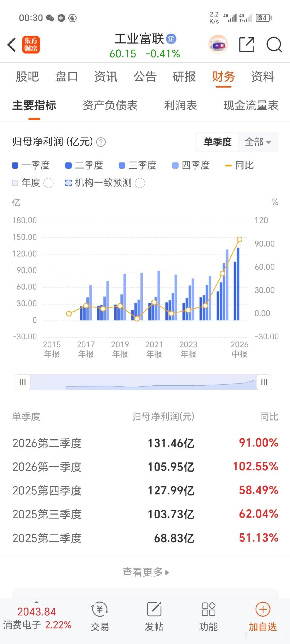Tap the share/export icon
290x644 pixels.
[x=247, y=45]
